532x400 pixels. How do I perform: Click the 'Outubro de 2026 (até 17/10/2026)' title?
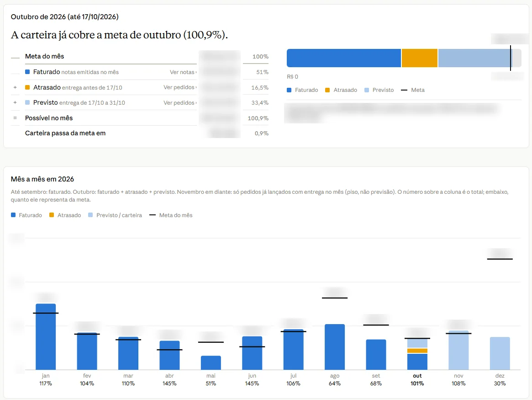coord(65,16)
